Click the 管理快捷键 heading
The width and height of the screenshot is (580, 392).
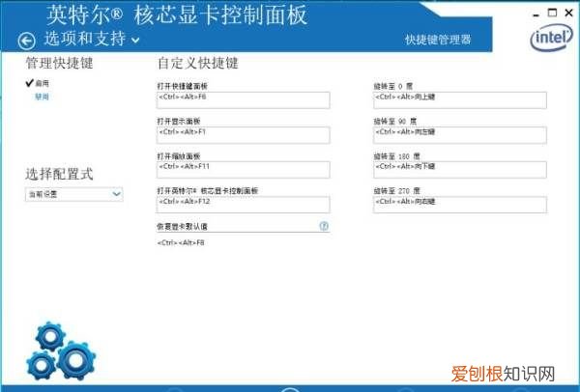tap(59, 63)
